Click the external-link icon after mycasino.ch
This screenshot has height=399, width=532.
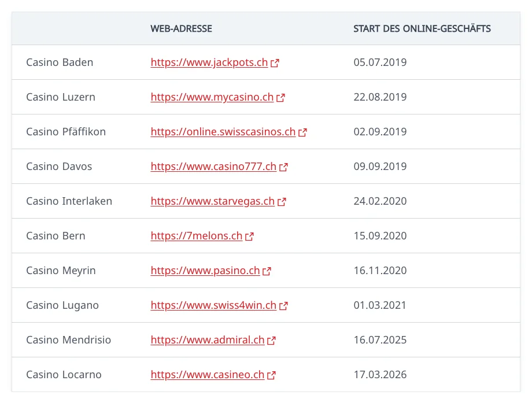coord(280,98)
